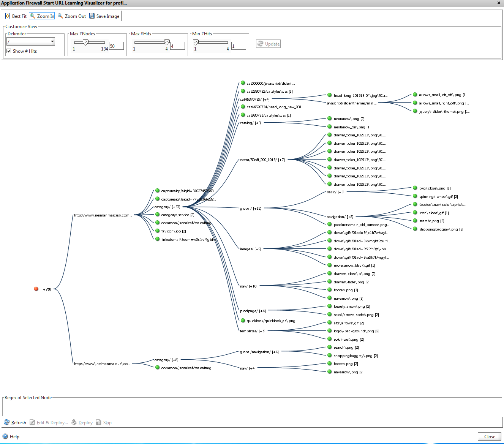Uncheck the Show # Hits checkbox
This screenshot has height=444, width=504.
tap(9, 51)
